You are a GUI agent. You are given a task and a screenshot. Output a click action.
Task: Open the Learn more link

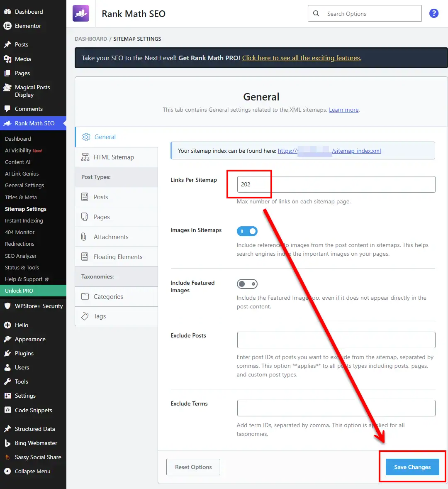pyautogui.click(x=343, y=110)
